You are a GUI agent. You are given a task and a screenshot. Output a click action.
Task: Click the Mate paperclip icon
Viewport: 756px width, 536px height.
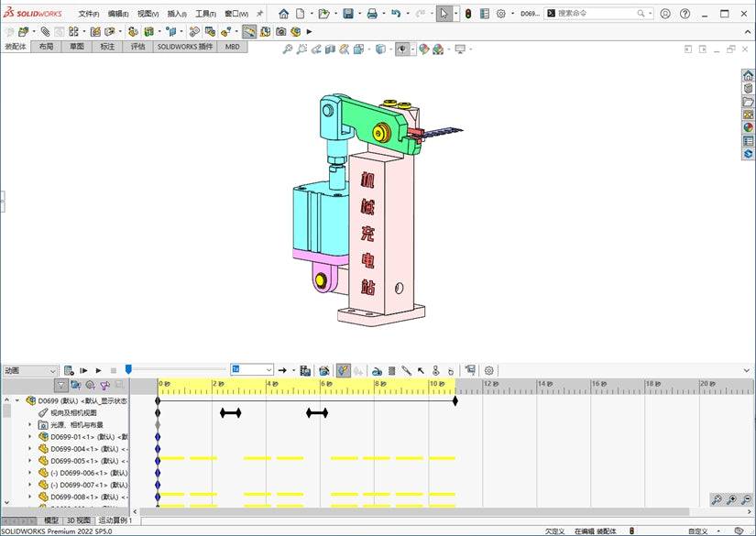pos(45,32)
